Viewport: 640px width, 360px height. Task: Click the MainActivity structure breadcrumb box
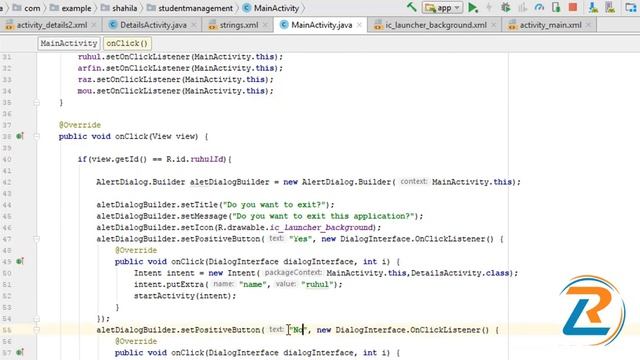click(69, 43)
